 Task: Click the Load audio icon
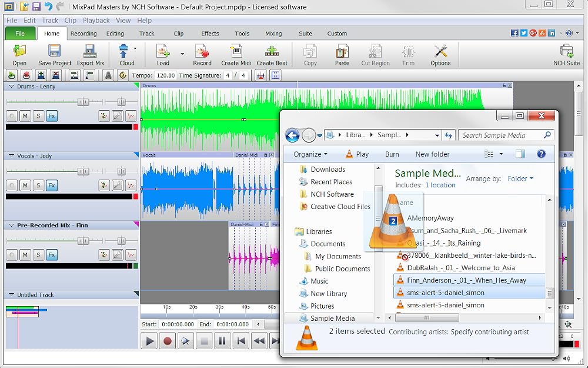point(163,51)
